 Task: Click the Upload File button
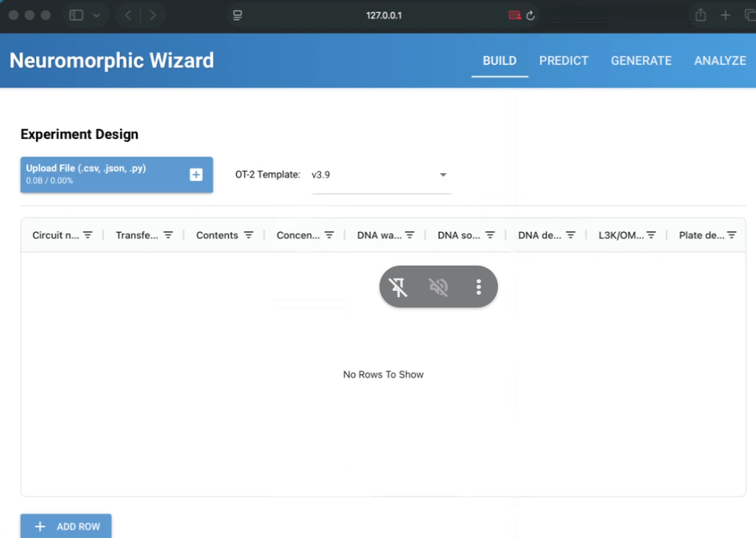coord(117,174)
